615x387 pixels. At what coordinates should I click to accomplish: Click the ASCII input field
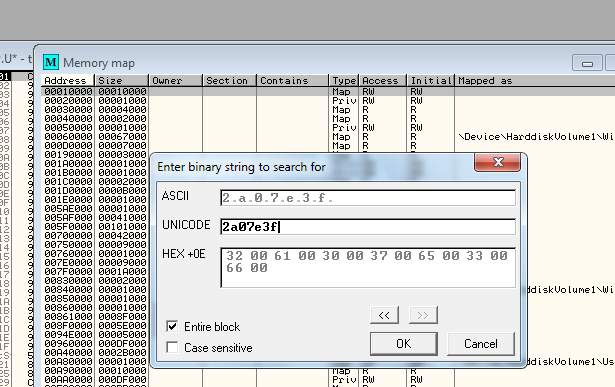(x=368, y=198)
